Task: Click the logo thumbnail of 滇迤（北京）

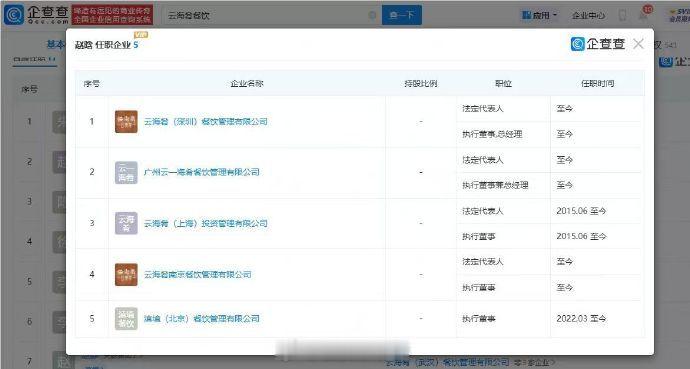Action: (x=126, y=318)
